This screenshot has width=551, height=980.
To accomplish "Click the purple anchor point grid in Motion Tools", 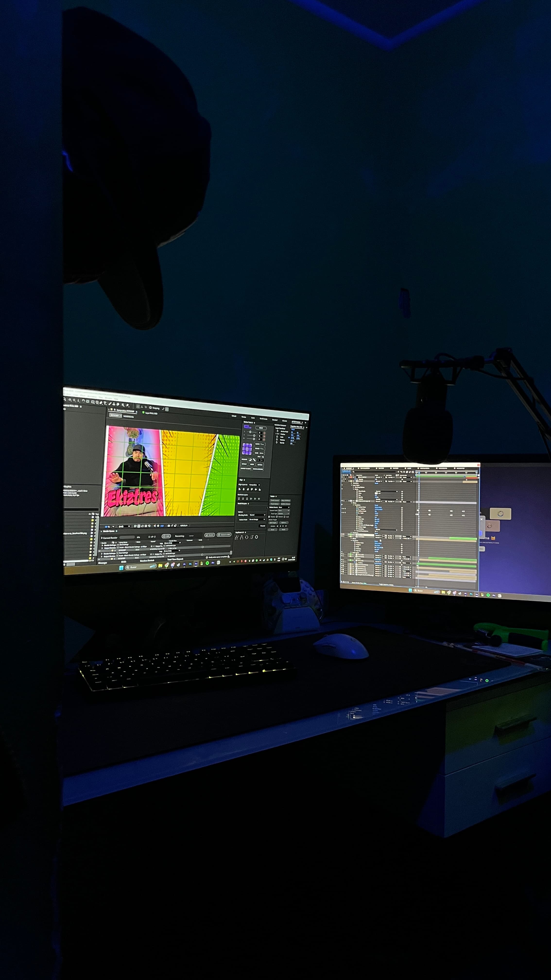I will (x=247, y=449).
